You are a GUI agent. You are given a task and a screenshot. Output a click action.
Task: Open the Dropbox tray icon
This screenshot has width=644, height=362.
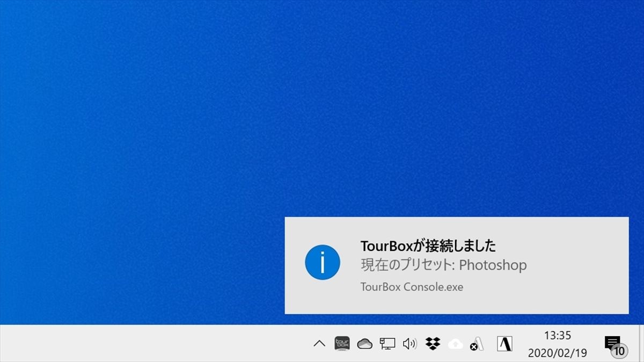click(433, 343)
